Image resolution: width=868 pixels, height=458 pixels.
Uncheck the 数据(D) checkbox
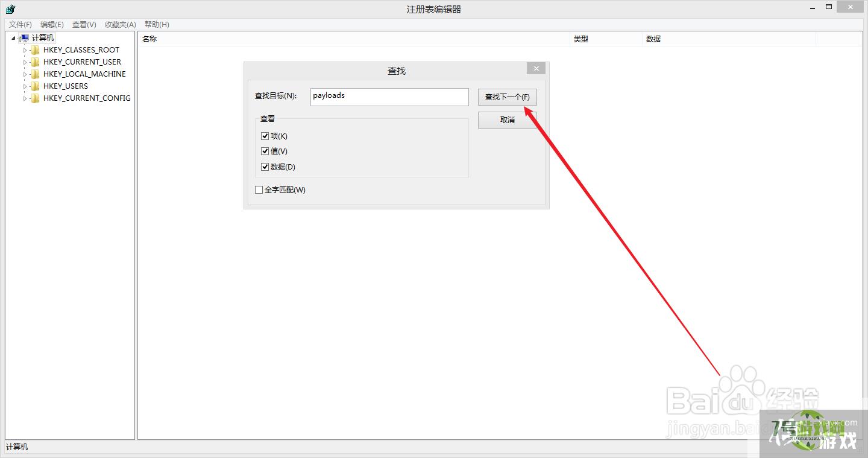265,167
